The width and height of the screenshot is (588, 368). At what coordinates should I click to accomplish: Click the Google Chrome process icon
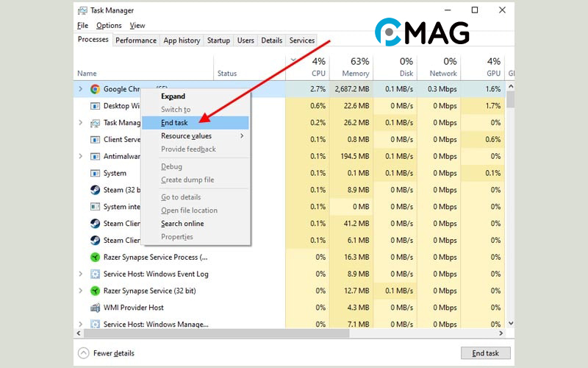click(95, 89)
